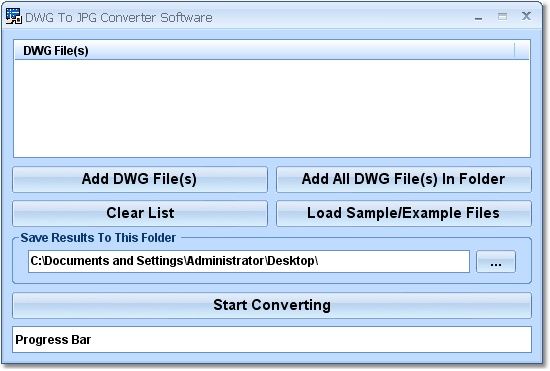Click inside the empty DWG file list
Screen dimensions: 550x371
(x=272, y=108)
